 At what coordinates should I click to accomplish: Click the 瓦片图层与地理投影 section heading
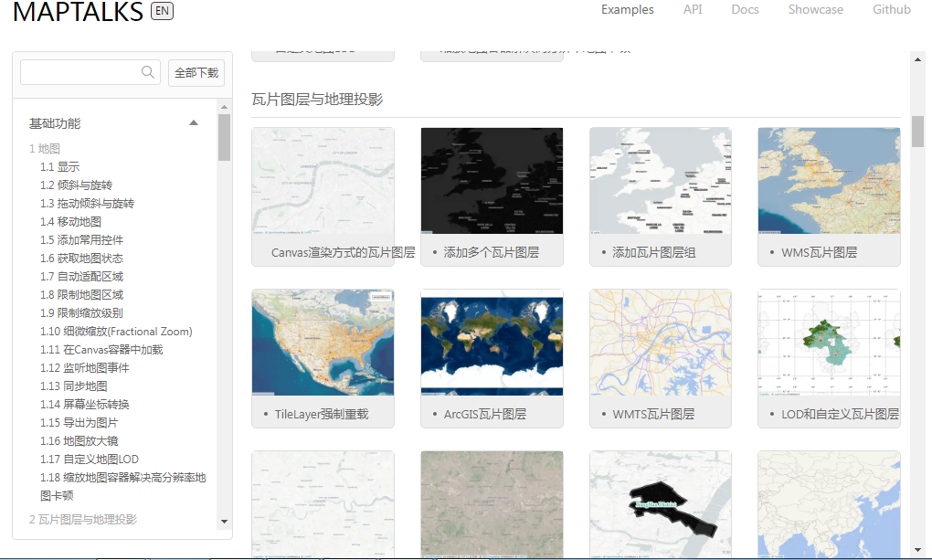(317, 100)
